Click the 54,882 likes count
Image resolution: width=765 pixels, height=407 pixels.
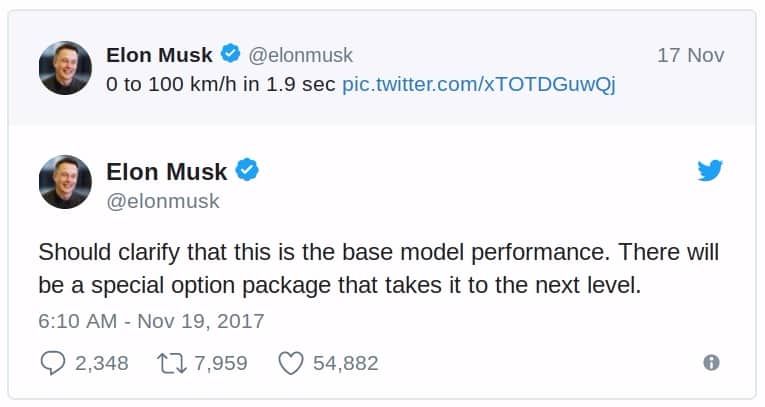(x=345, y=363)
